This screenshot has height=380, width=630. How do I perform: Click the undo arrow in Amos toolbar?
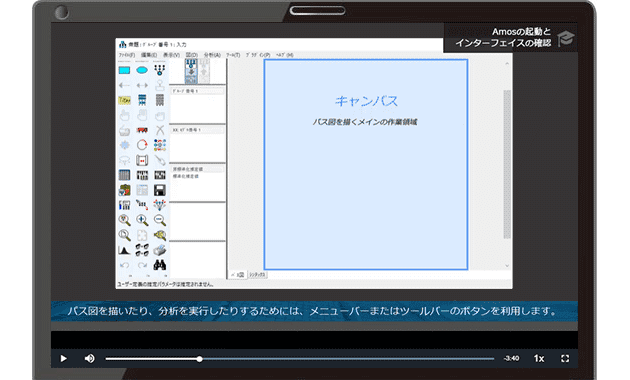(125, 265)
